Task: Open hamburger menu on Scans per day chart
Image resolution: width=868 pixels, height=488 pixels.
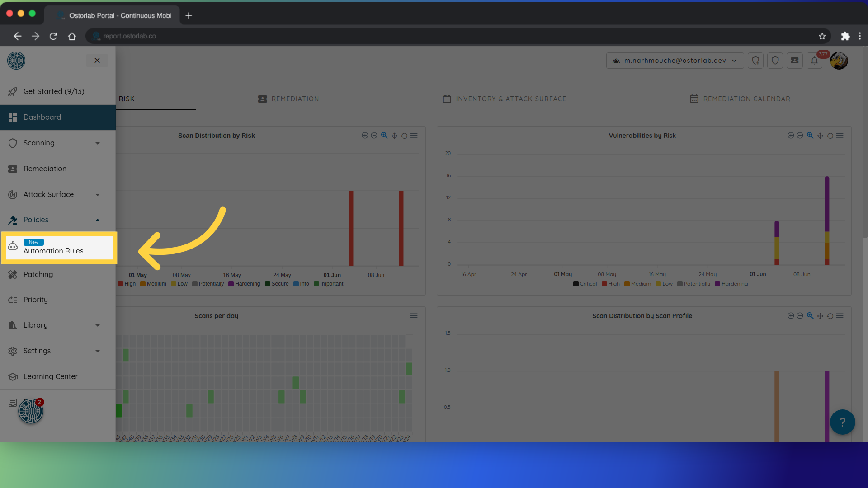Action: (x=414, y=316)
